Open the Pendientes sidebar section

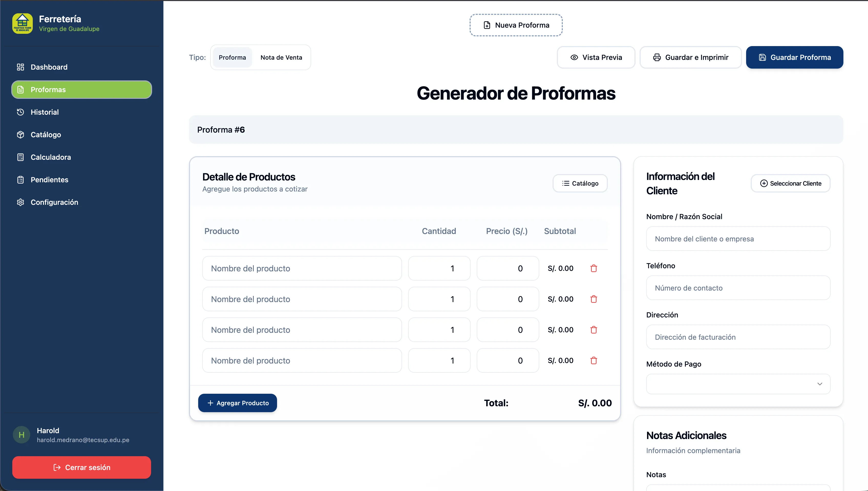pos(49,180)
